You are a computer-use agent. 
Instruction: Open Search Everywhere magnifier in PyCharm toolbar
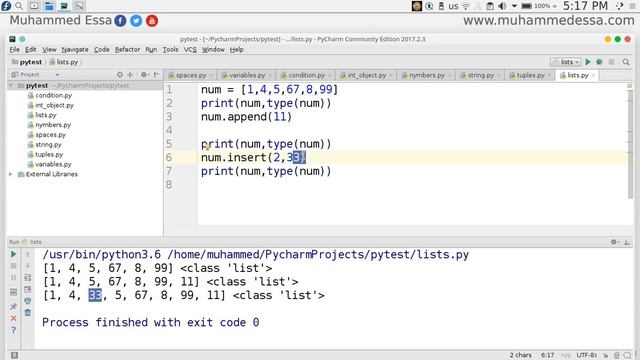pyautogui.click(x=626, y=62)
